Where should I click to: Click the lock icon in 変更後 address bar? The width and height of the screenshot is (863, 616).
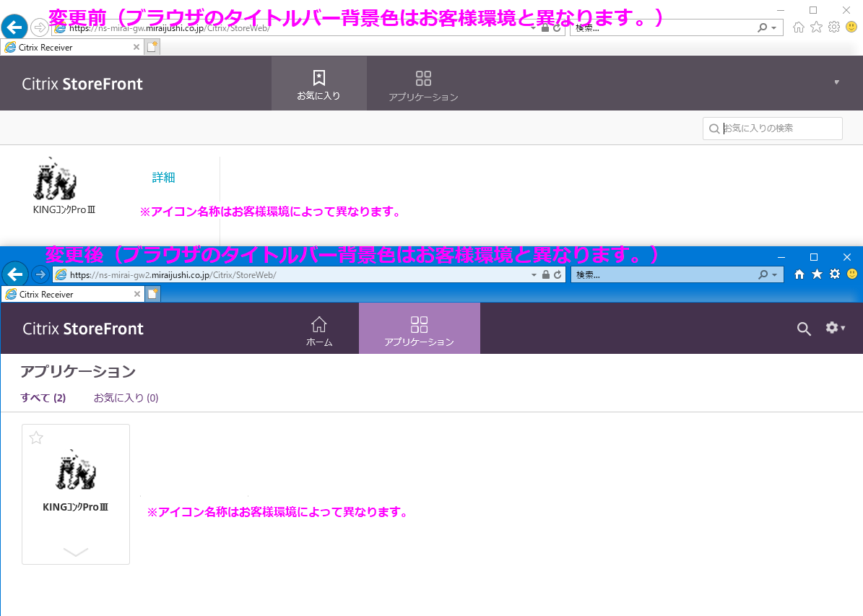[x=545, y=274]
